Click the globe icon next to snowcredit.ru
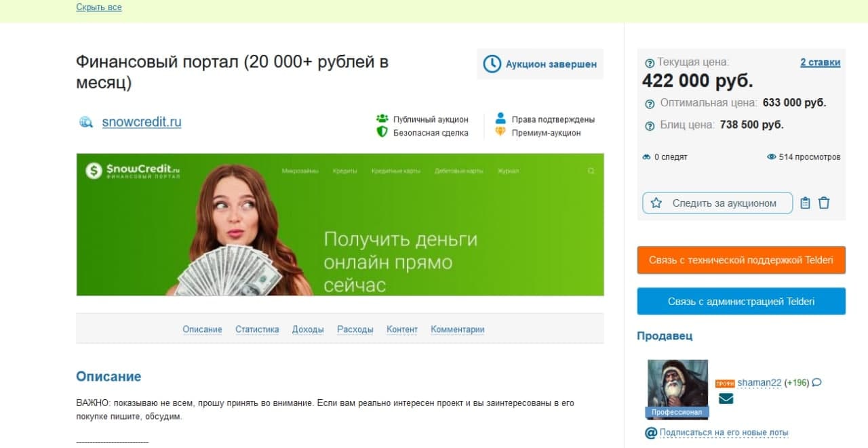Image resolution: width=868 pixels, height=448 pixels. (85, 123)
